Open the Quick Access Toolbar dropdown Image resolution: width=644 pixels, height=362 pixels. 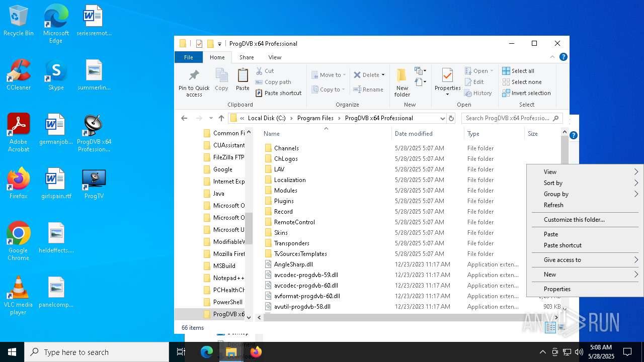point(219,44)
